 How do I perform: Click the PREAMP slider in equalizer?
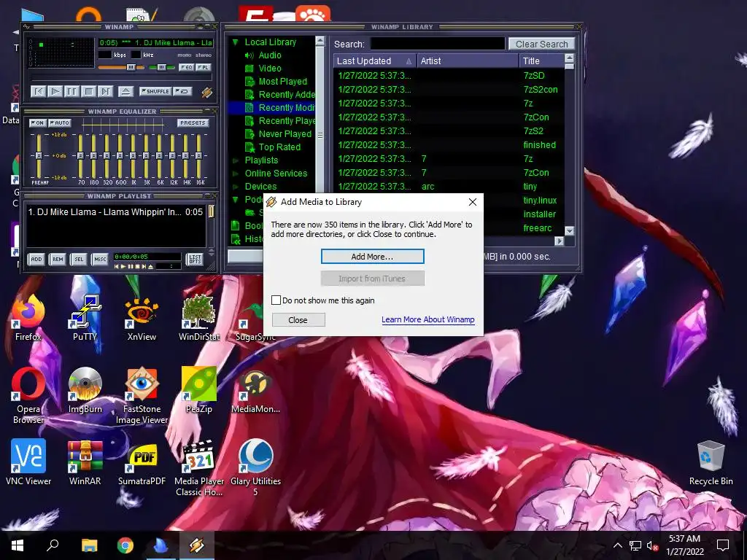pyautogui.click(x=39, y=156)
